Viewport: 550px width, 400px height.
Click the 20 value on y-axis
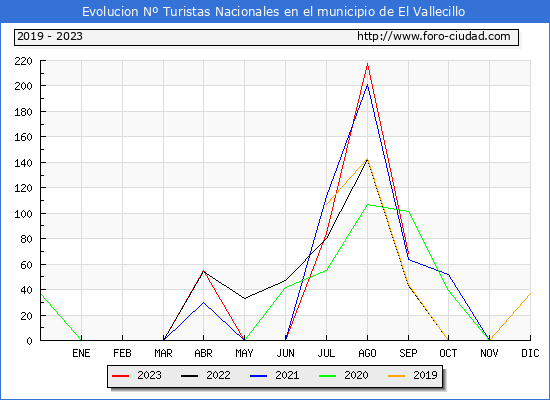pyautogui.click(x=26, y=316)
